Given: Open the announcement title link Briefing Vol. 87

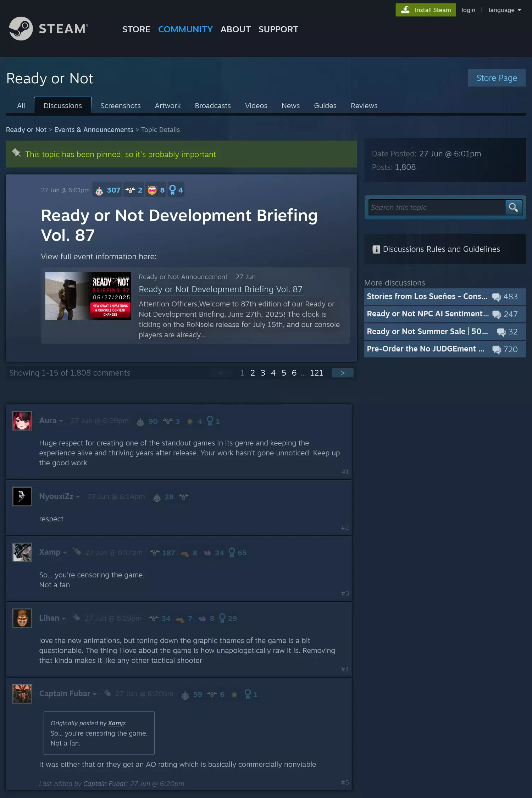Looking at the screenshot, I should (x=221, y=289).
